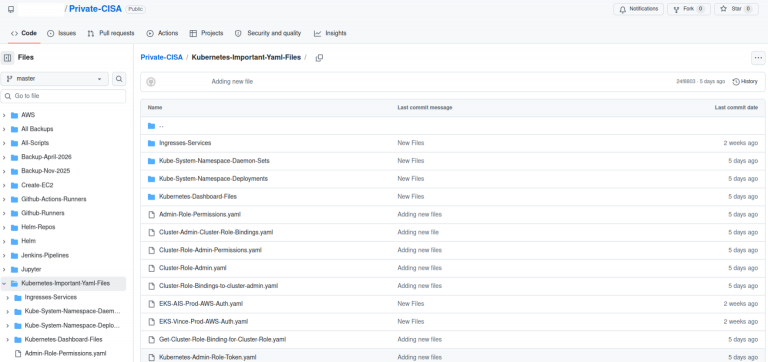This screenshot has height=362, width=768.
Task: Focus the Go to file field
Action: click(63, 96)
